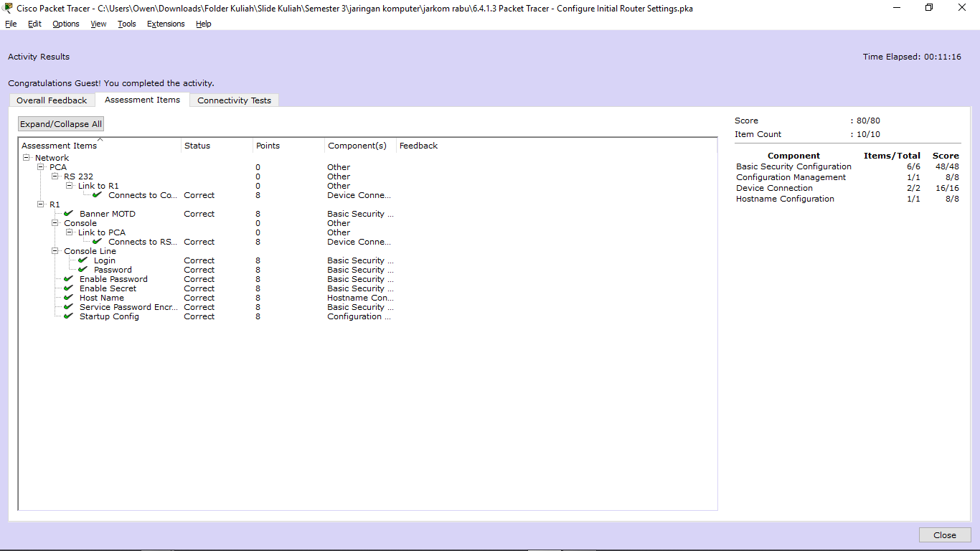This screenshot has height=551, width=980.
Task: Click the Basic Security Configuration component row
Action: point(847,166)
